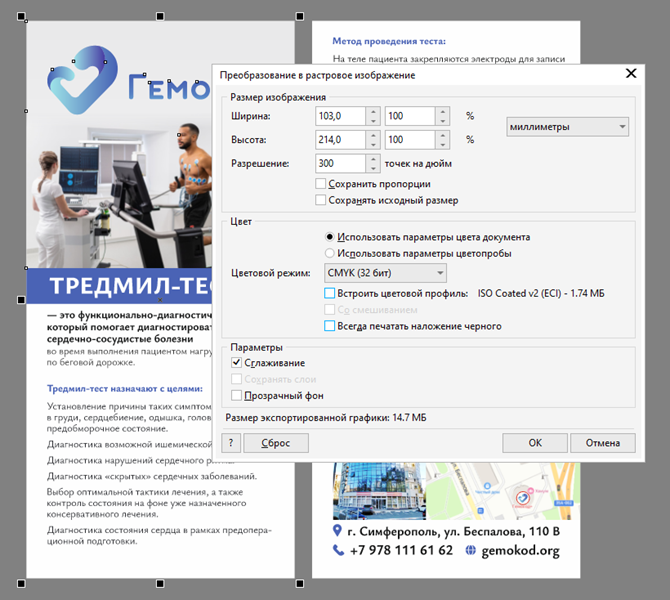Click the bottom-center selection handle
This screenshot has height=600, width=670.
pos(160,583)
